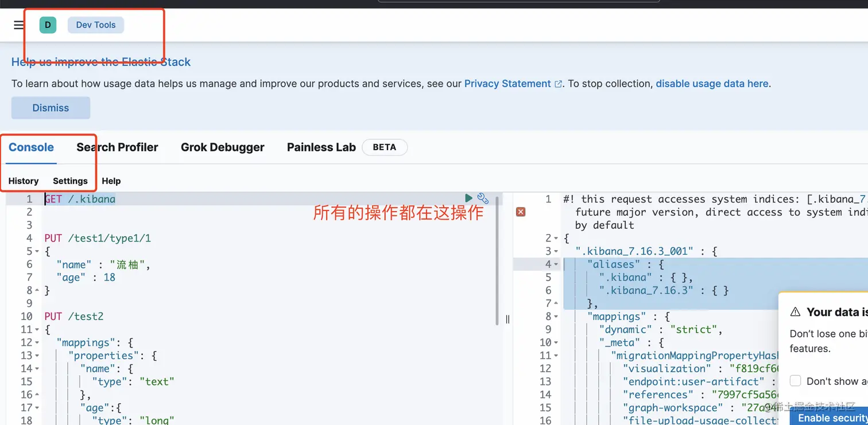Dismiss the usage data notice
Screen dimensions: 868x425
pos(51,108)
